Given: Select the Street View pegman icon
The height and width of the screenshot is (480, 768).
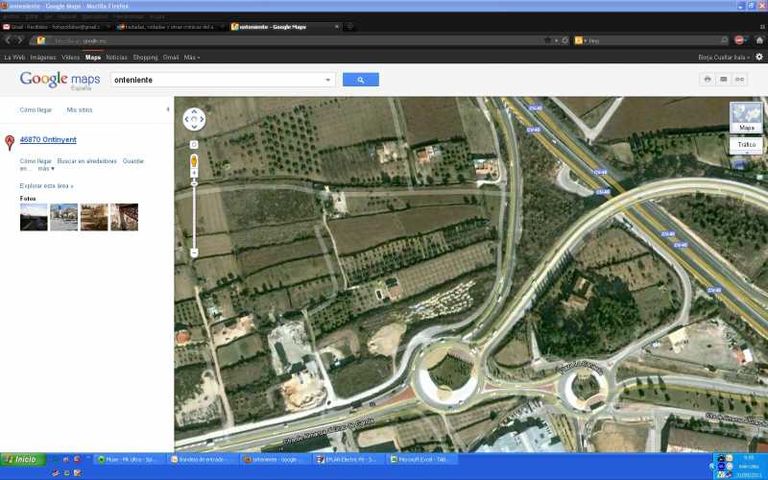Looking at the screenshot, I should 194,162.
